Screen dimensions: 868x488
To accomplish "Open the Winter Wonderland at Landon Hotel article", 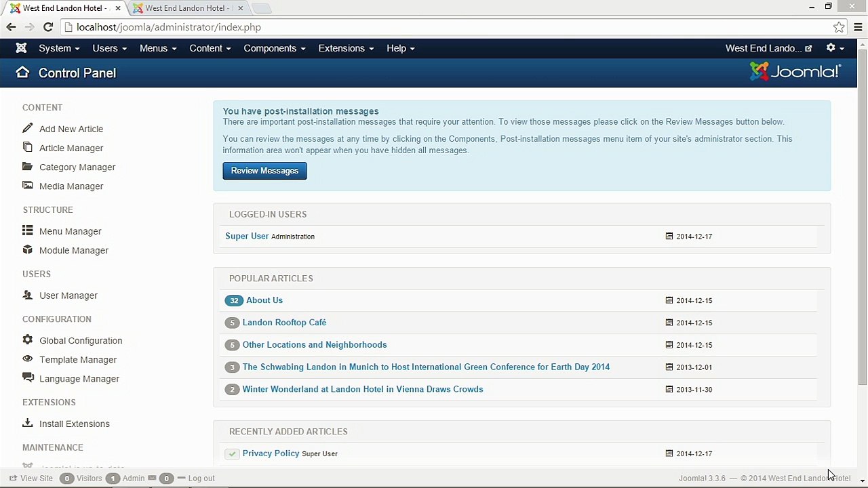I will pyautogui.click(x=363, y=390).
